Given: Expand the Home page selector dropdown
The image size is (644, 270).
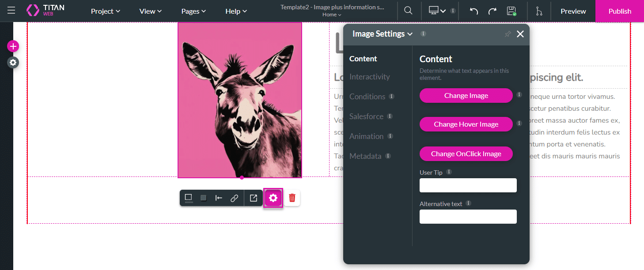Looking at the screenshot, I should [331, 15].
